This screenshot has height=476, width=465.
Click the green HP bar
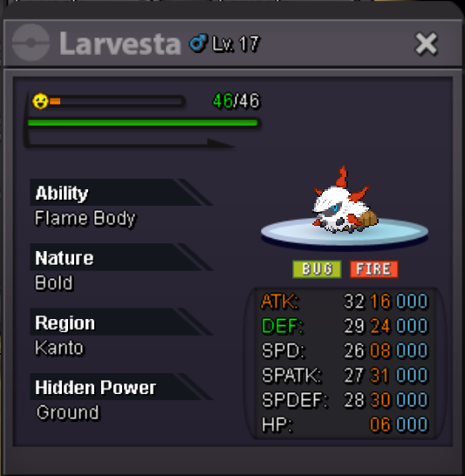tap(143, 123)
